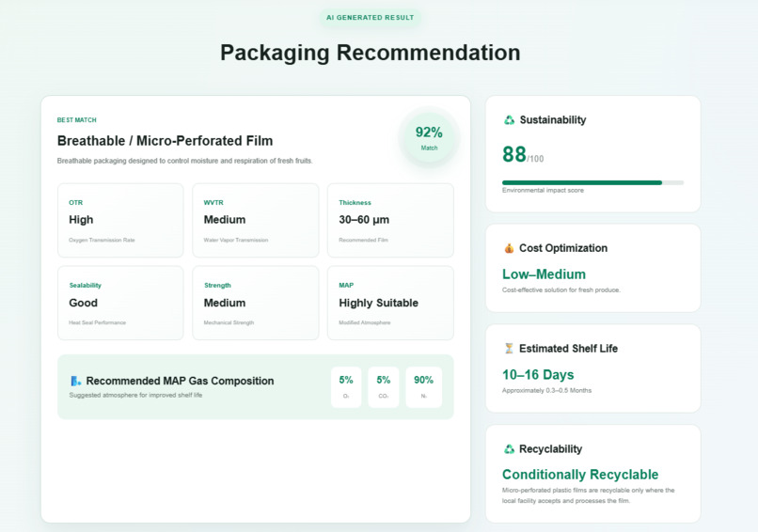Click the Conditionally Recyclable text
Image resolution: width=758 pixels, height=532 pixels.
580,475
